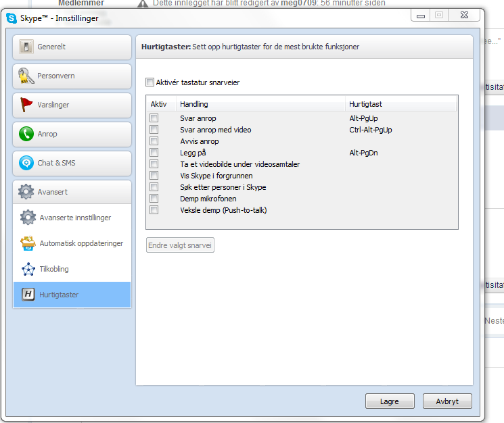Click Endre valgt snarvei button
The image size is (504, 423).
point(180,245)
